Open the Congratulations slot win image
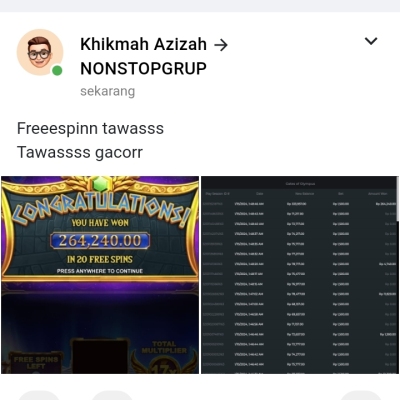 pyautogui.click(x=100, y=275)
